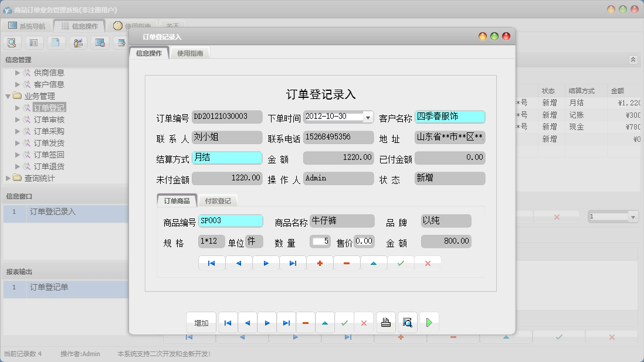The height and width of the screenshot is (362, 644).
Task: Open the 下单时间 date dropdown
Action: (369, 117)
